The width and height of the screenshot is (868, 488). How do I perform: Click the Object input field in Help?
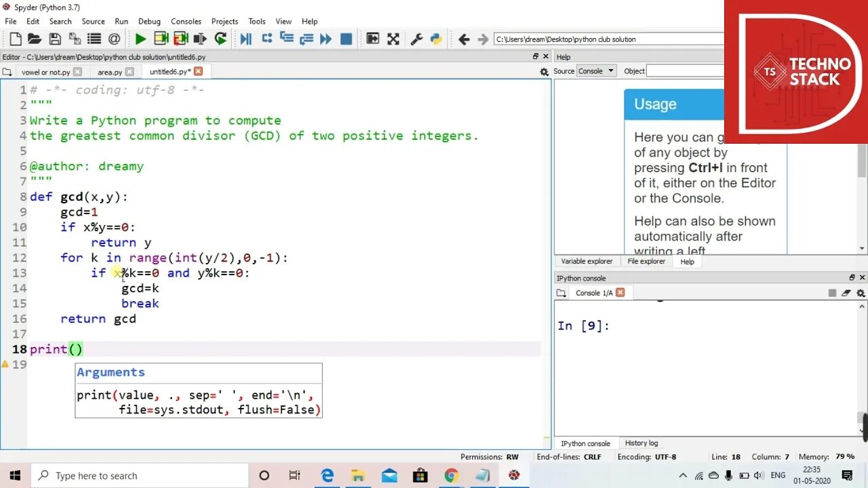tap(685, 70)
